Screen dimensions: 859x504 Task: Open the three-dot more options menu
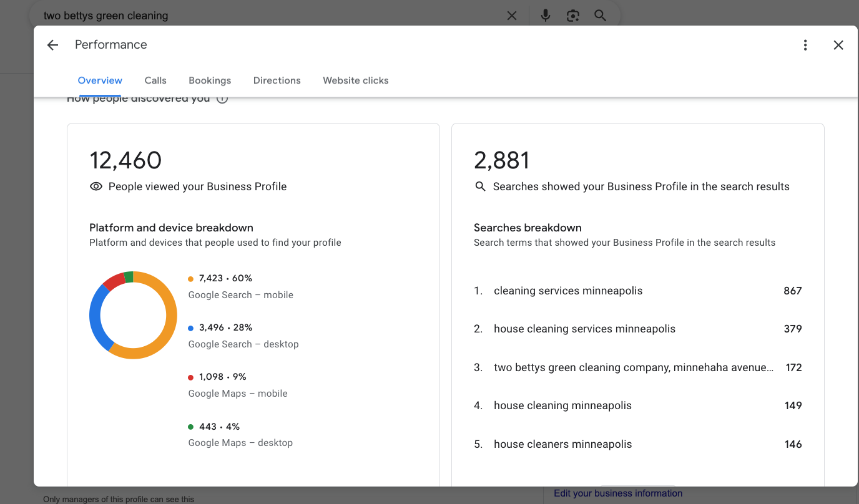tap(805, 45)
